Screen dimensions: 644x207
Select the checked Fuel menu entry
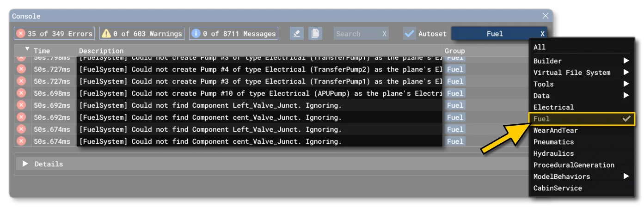582,119
